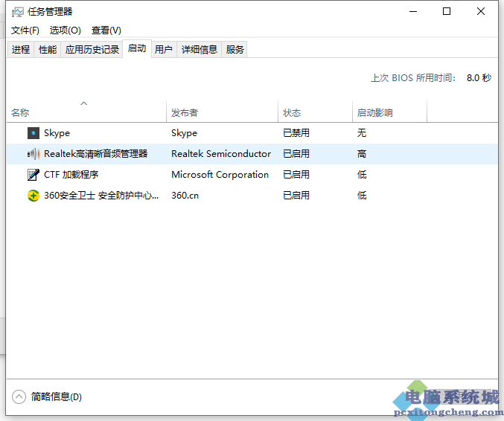Sort by the 状态 column header
504x421 pixels.
point(316,112)
